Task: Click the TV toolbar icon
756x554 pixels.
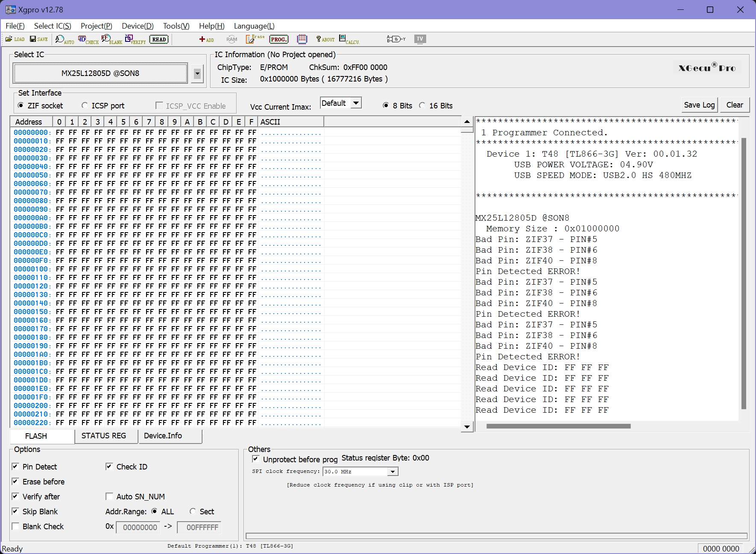Action: click(420, 39)
